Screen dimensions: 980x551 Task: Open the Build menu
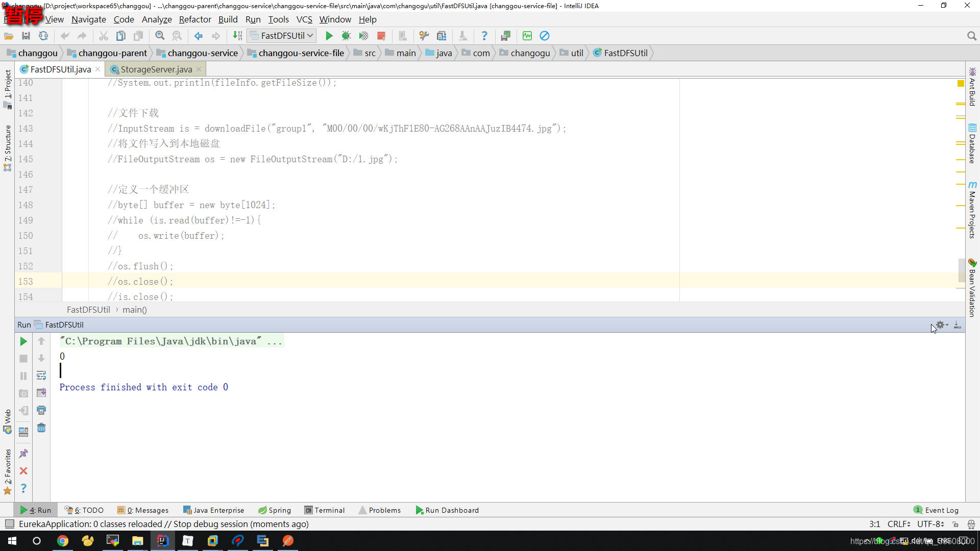pos(228,19)
